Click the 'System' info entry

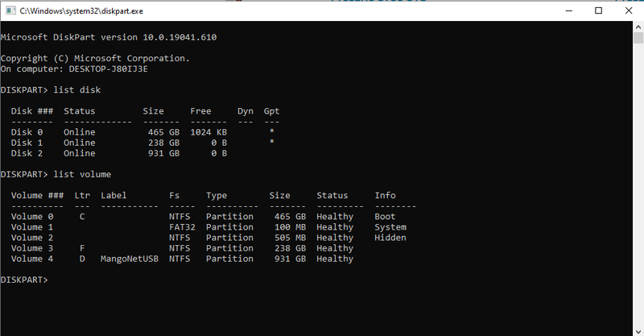(x=390, y=227)
